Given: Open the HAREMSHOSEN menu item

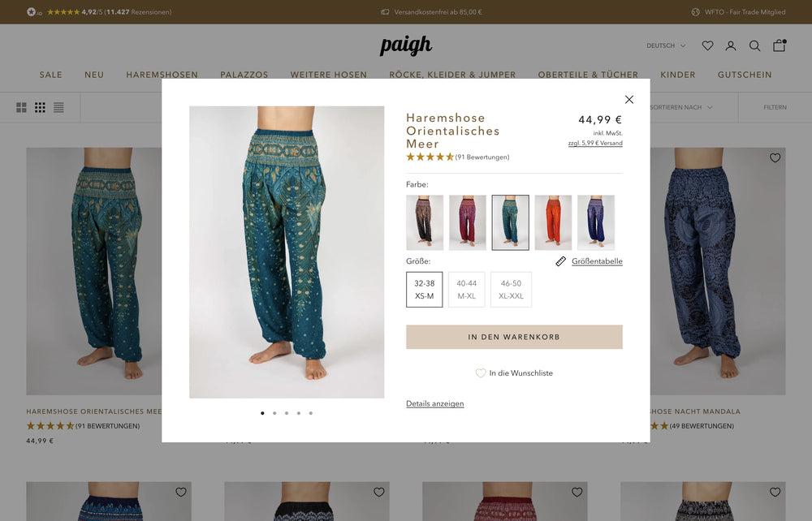Looking at the screenshot, I should pos(162,75).
